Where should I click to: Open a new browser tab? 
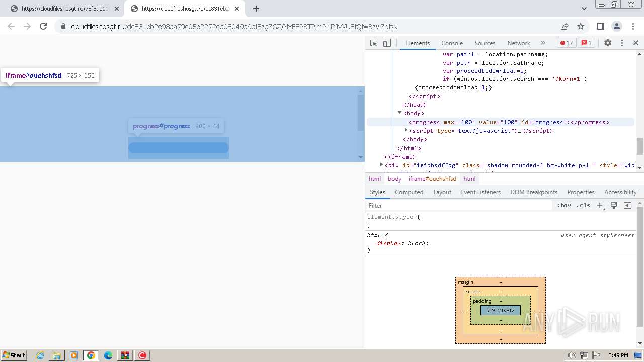pyautogui.click(x=256, y=9)
